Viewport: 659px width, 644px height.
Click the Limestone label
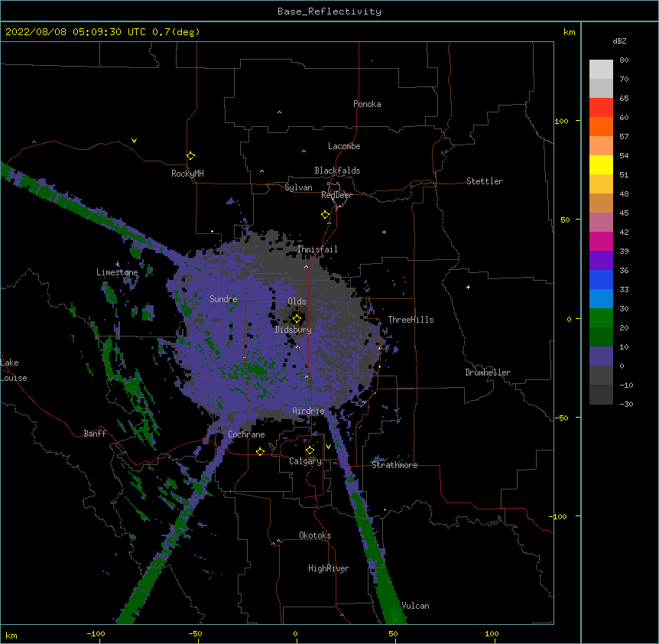coord(117,272)
